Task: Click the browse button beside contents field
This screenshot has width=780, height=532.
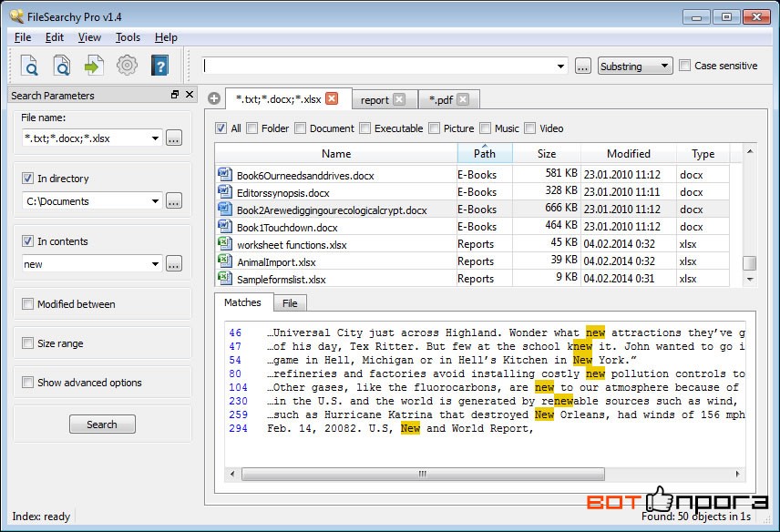Action: 174,264
